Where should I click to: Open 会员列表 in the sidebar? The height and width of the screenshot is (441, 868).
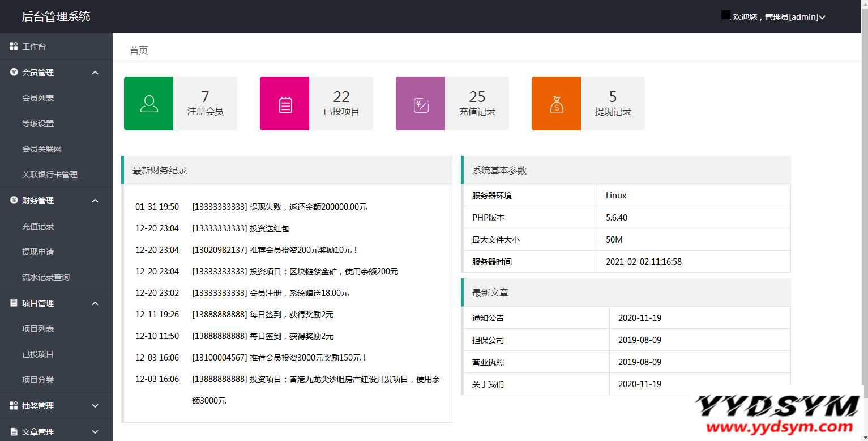click(x=38, y=98)
